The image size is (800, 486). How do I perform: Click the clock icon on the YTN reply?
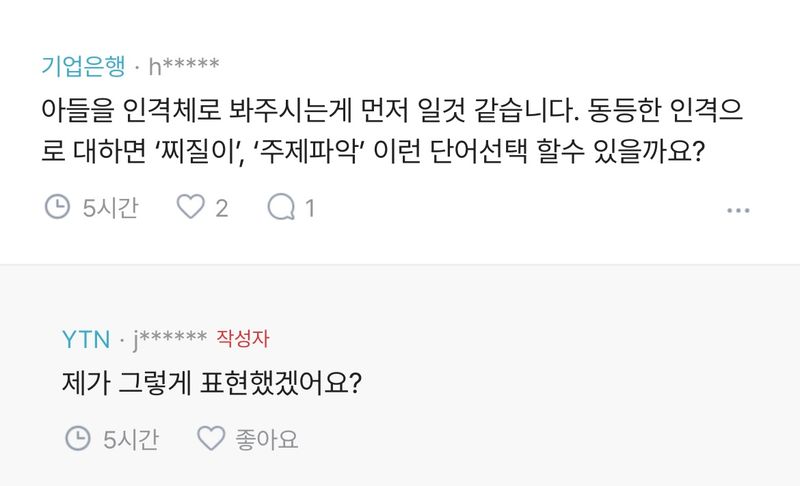[78, 438]
